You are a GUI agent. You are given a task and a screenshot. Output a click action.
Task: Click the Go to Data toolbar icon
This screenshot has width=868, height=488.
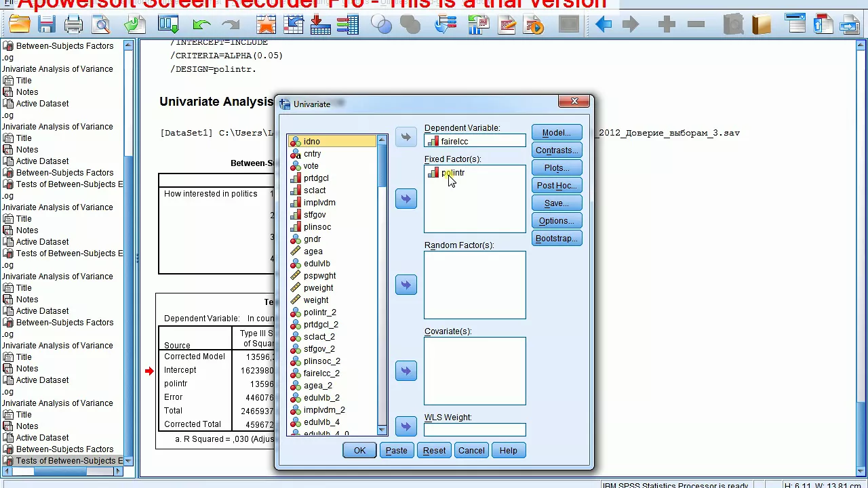[x=266, y=25]
